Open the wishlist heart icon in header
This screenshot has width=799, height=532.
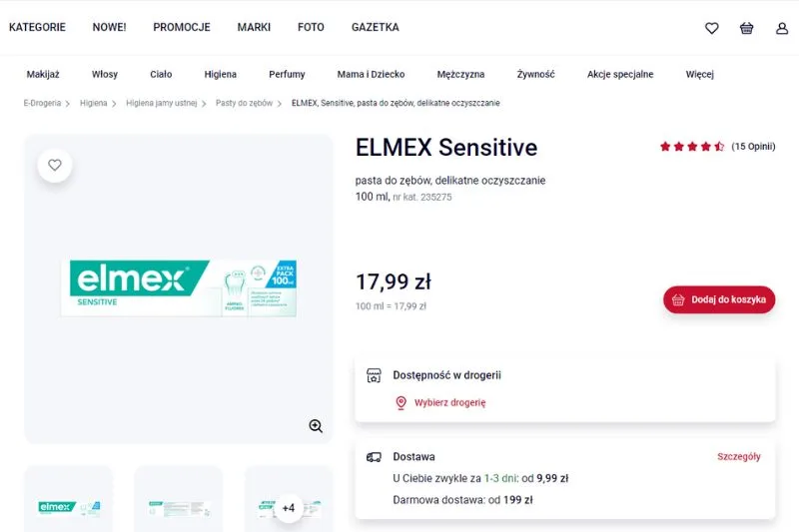click(711, 28)
